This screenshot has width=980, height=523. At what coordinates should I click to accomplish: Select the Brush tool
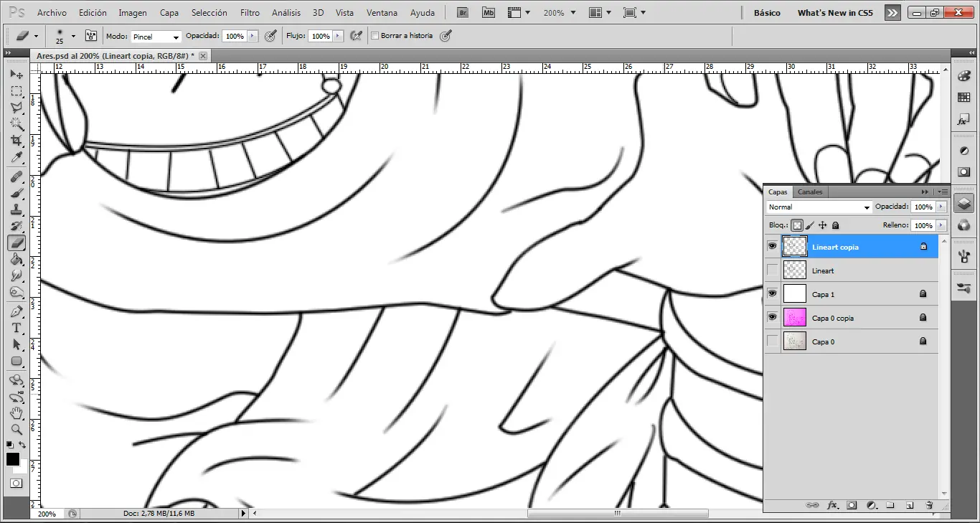17,193
